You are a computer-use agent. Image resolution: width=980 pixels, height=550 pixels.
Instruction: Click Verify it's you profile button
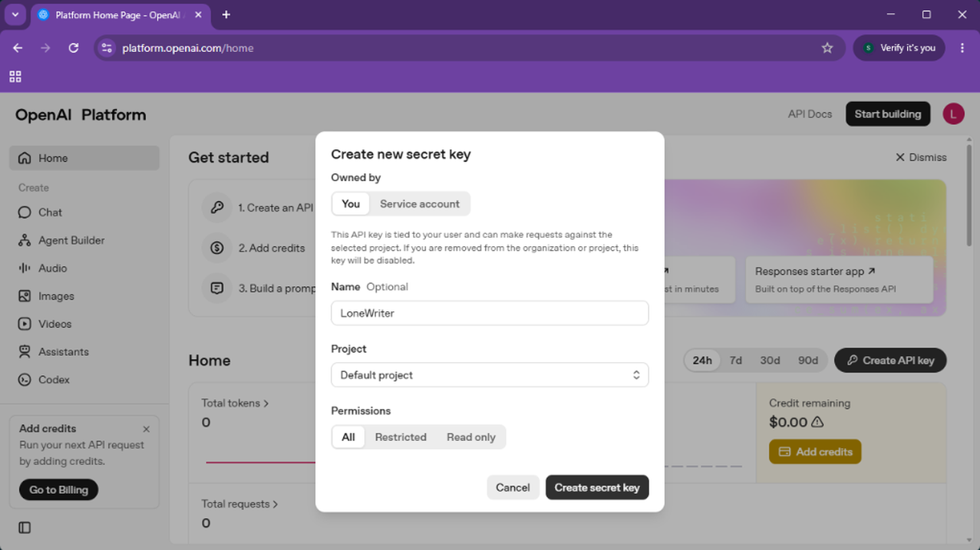(899, 48)
